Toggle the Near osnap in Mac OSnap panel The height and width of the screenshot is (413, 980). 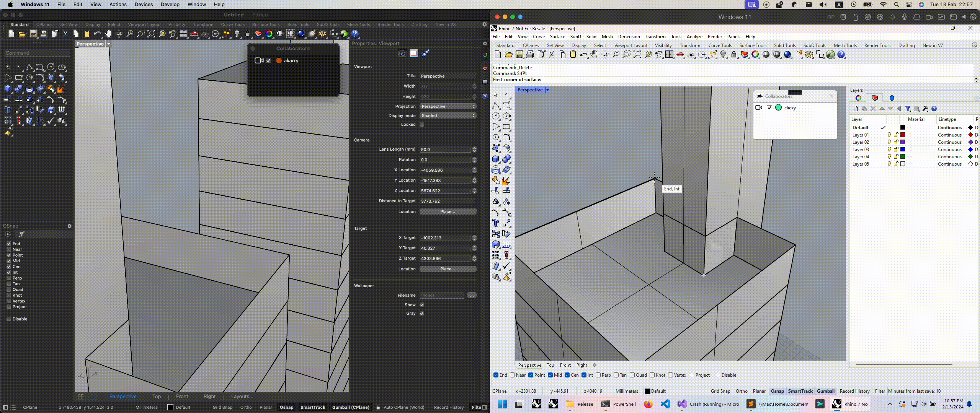pos(9,249)
